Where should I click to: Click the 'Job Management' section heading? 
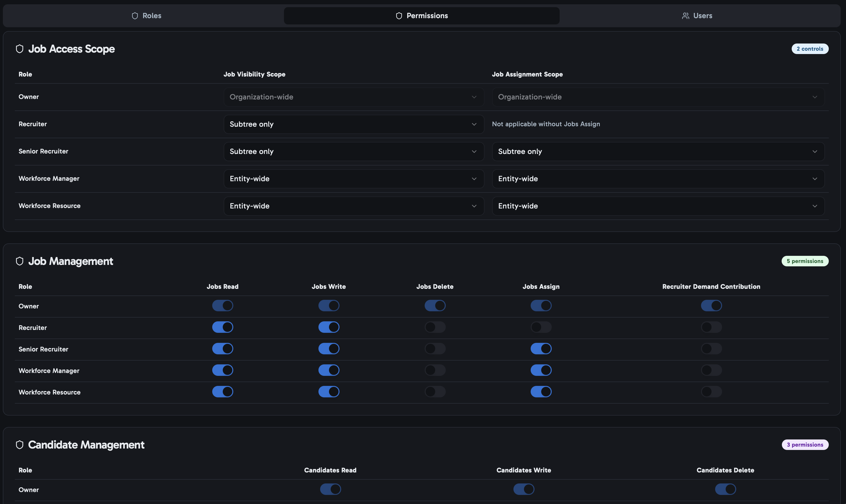point(71,261)
